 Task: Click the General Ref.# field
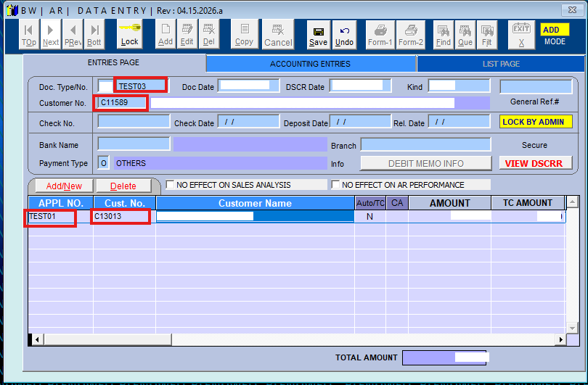[536, 87]
